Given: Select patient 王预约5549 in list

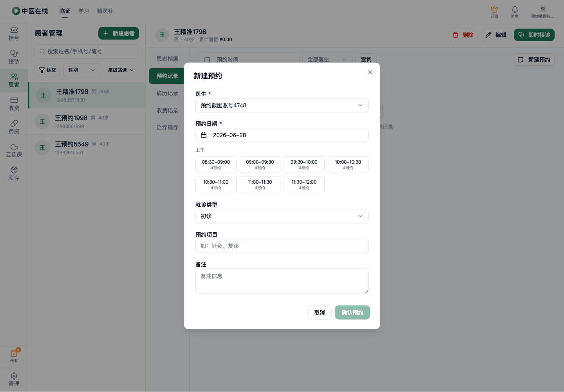Looking at the screenshot, I should click(87, 148).
